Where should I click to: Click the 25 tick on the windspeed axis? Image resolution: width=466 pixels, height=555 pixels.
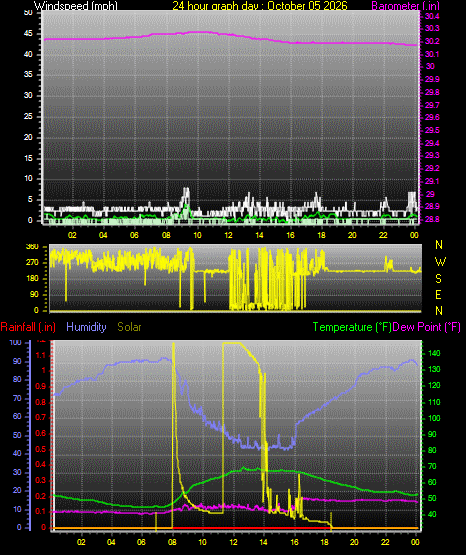click(28, 116)
